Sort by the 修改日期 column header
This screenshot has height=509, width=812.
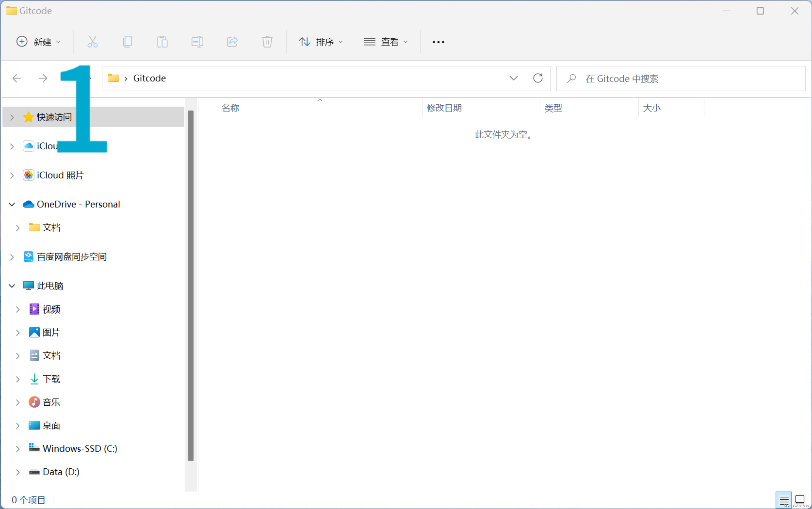[x=444, y=108]
